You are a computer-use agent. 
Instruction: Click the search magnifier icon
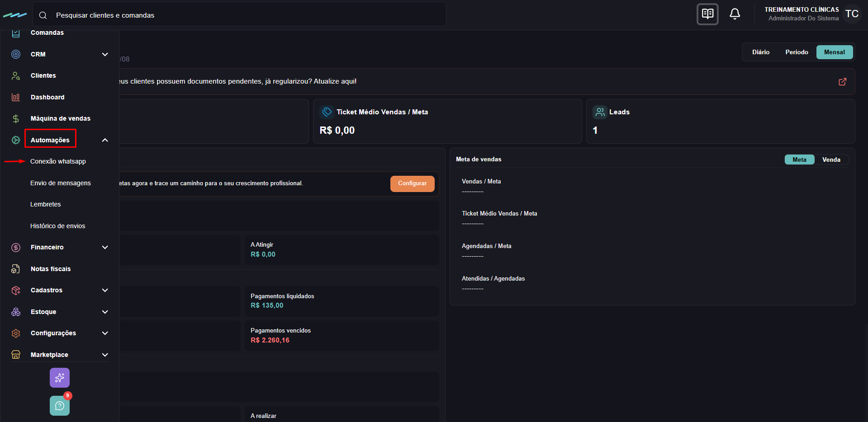(x=43, y=15)
